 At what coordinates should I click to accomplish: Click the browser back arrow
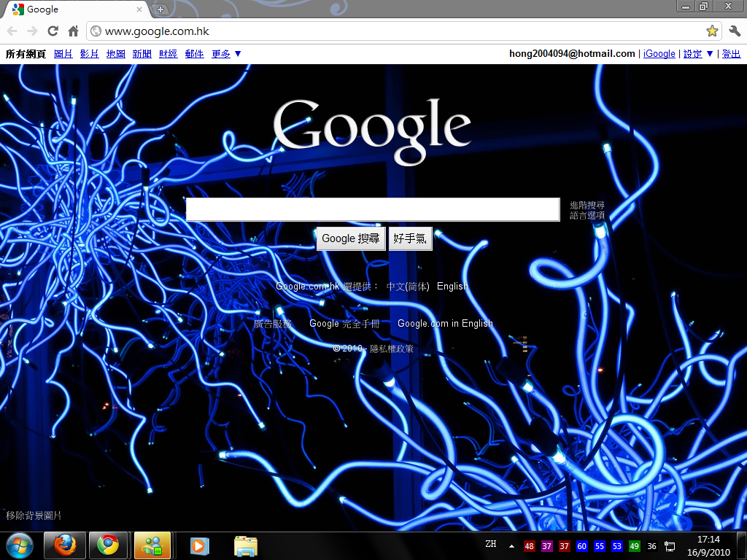[12, 31]
